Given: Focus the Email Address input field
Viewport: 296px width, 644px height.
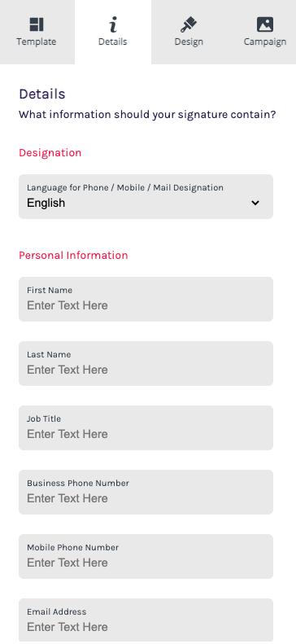Looking at the screenshot, I should [x=146, y=620].
